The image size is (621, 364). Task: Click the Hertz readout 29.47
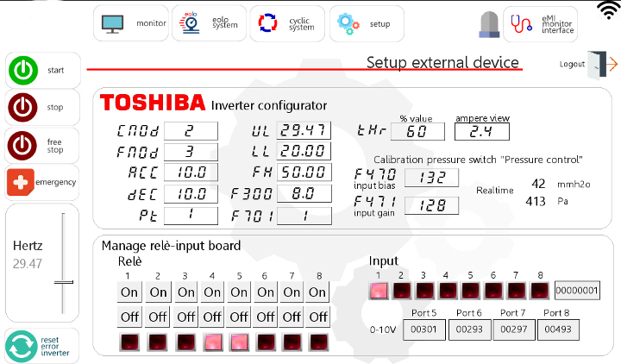click(28, 264)
